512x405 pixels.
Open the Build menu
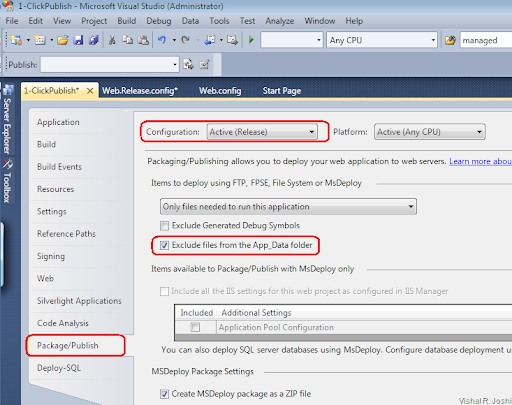point(127,21)
